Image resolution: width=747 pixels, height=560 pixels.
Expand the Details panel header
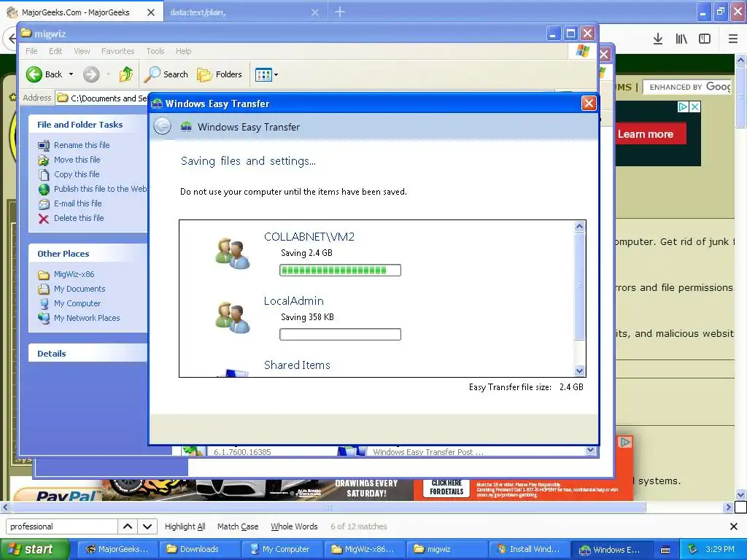click(88, 354)
